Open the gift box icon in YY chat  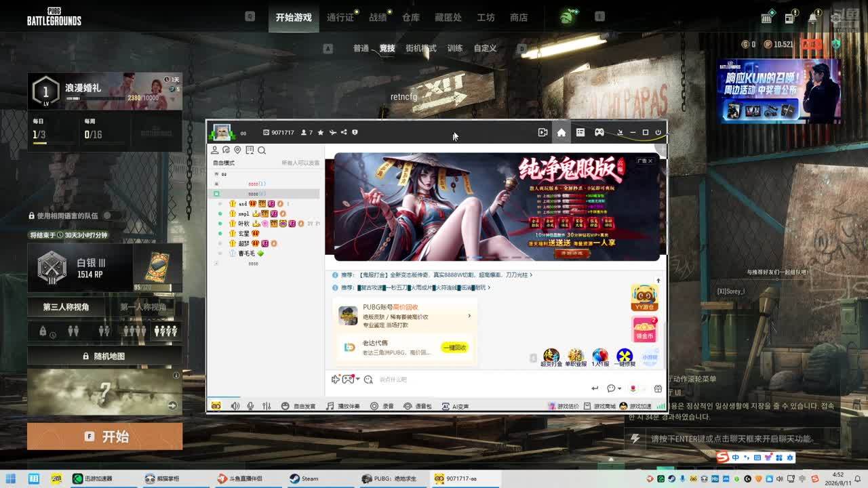[x=658, y=388]
